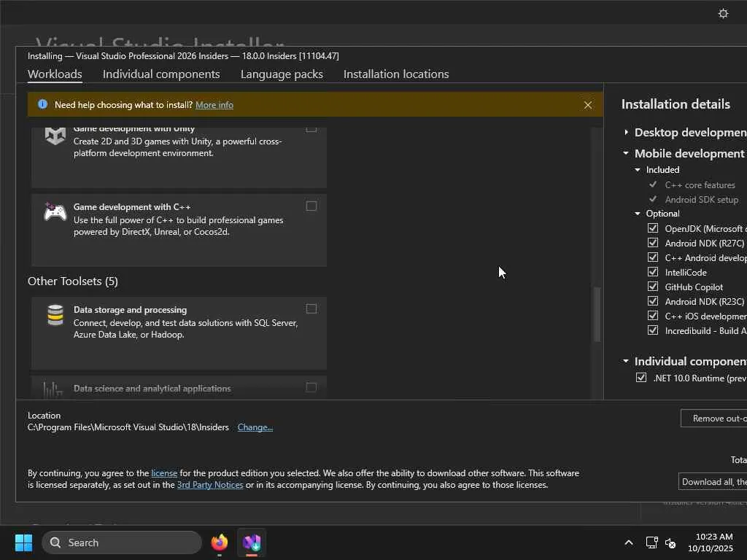Open the Windows Start menu
The image size is (747, 560).
click(x=23, y=542)
